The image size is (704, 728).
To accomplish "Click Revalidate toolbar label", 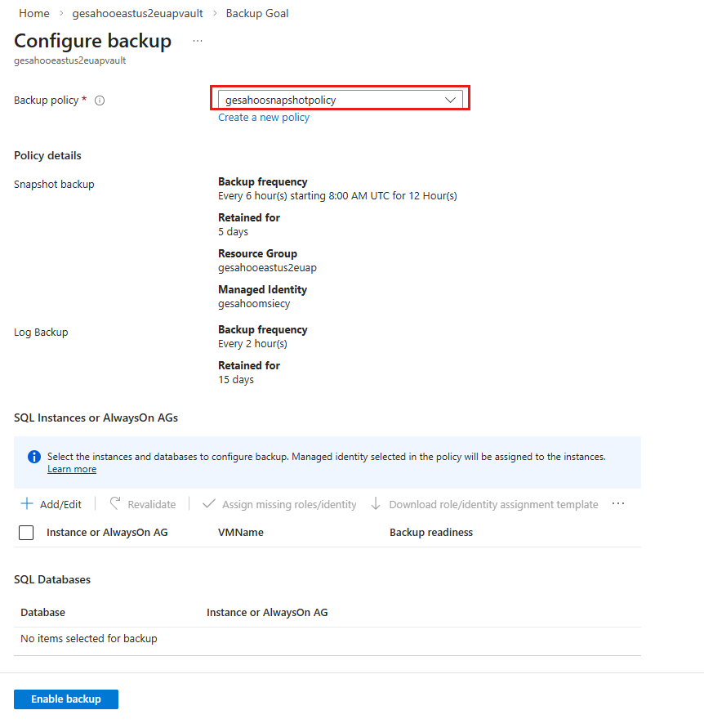I will [152, 505].
